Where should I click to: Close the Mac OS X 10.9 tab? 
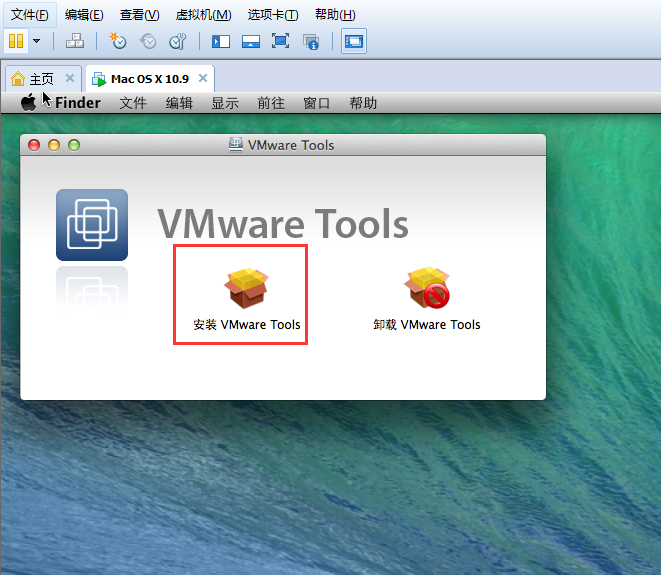tap(203, 78)
